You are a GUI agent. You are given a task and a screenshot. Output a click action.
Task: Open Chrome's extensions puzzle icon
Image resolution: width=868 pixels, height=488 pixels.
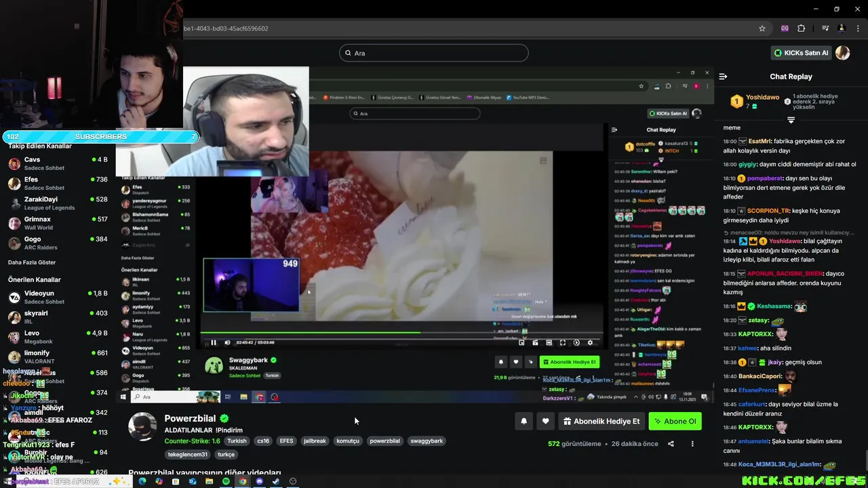(802, 28)
